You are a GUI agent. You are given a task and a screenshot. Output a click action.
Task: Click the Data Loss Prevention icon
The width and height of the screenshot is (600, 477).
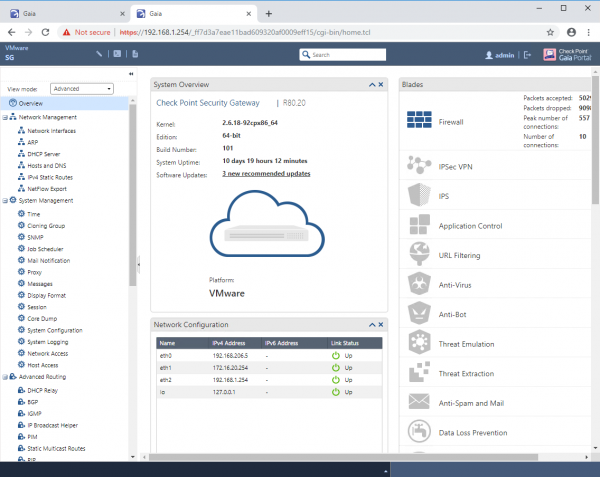click(x=418, y=431)
